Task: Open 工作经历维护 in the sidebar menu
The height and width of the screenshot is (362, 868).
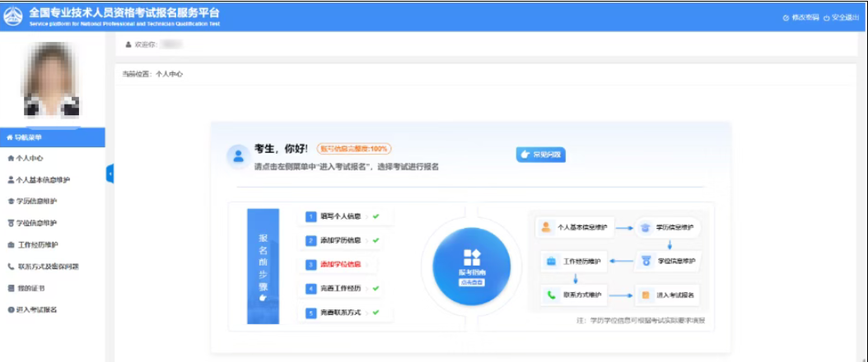Action: pyautogui.click(x=33, y=245)
